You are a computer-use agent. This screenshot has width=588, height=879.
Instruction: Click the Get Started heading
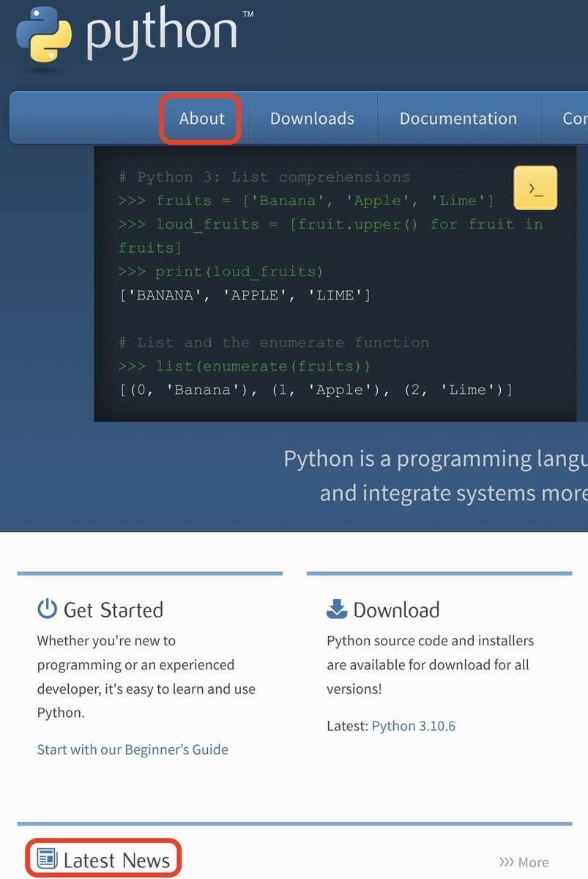tap(113, 609)
